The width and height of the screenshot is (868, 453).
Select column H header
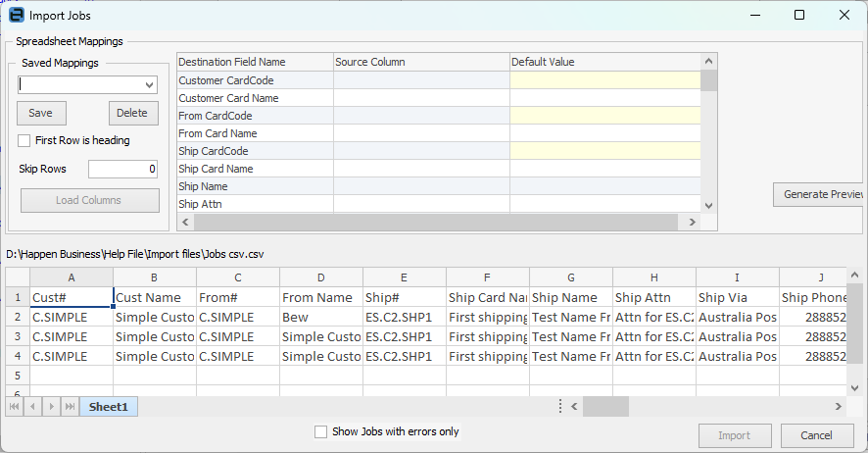(x=654, y=277)
